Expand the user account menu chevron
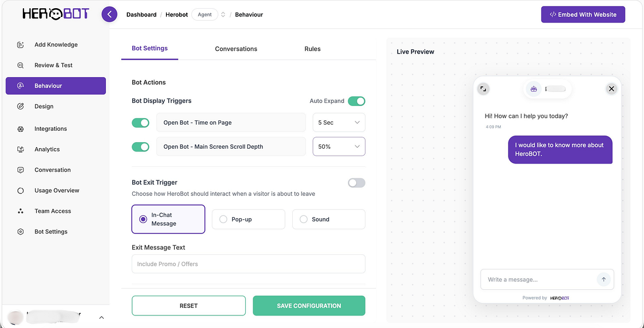 102,317
